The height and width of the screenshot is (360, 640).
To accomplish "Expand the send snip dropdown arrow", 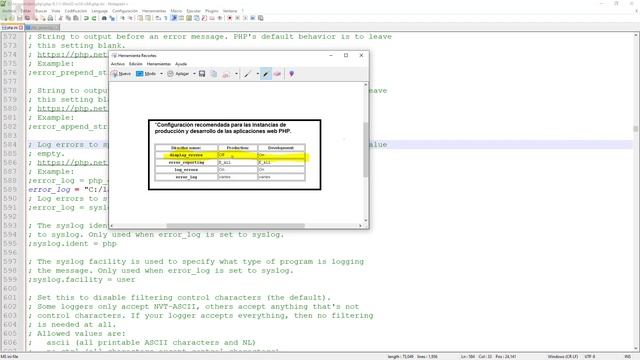I will coord(236,74).
